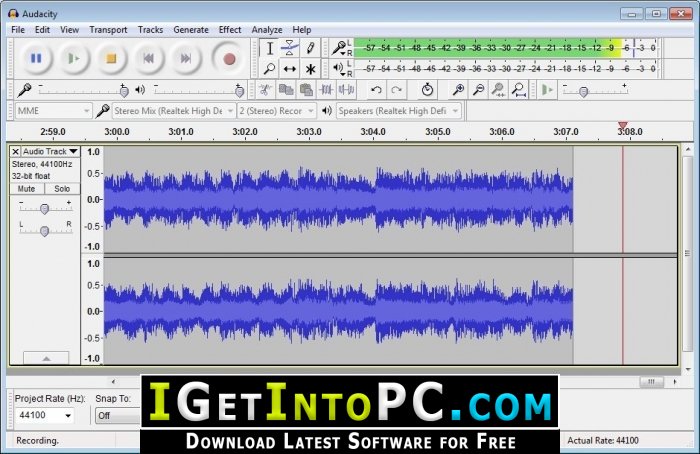700x454 pixels.
Task: Select the Time Shift tool
Action: point(290,69)
